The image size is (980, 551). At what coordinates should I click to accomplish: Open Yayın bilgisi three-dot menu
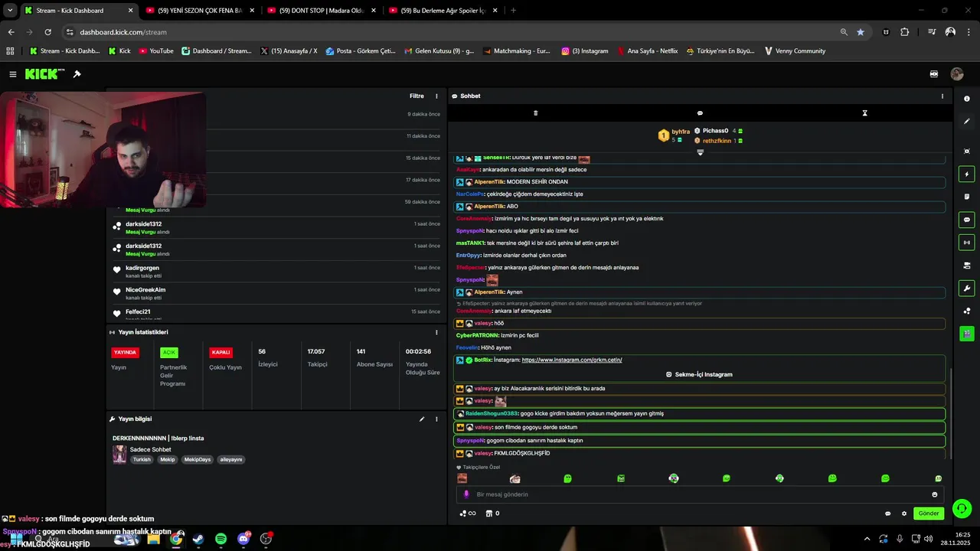pyautogui.click(x=437, y=419)
